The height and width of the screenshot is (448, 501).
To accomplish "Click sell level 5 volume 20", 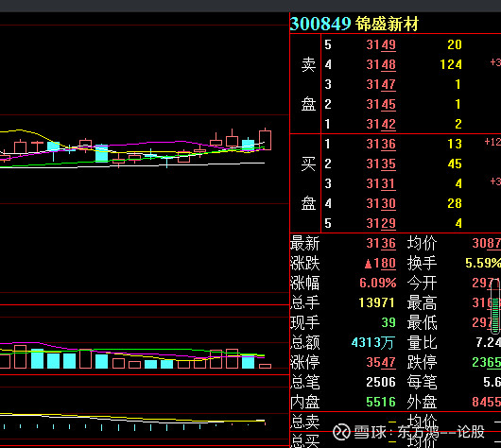I will coord(455,45).
